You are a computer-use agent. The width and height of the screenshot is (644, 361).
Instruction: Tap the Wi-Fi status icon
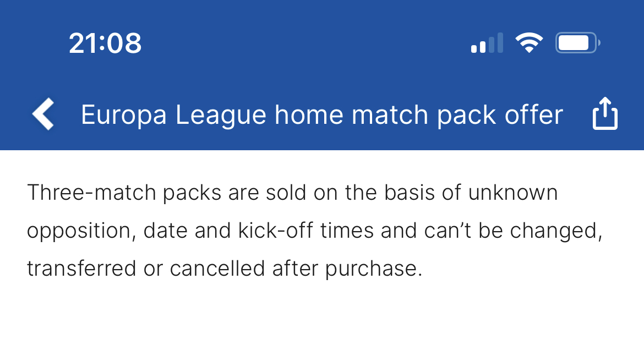[x=529, y=42]
